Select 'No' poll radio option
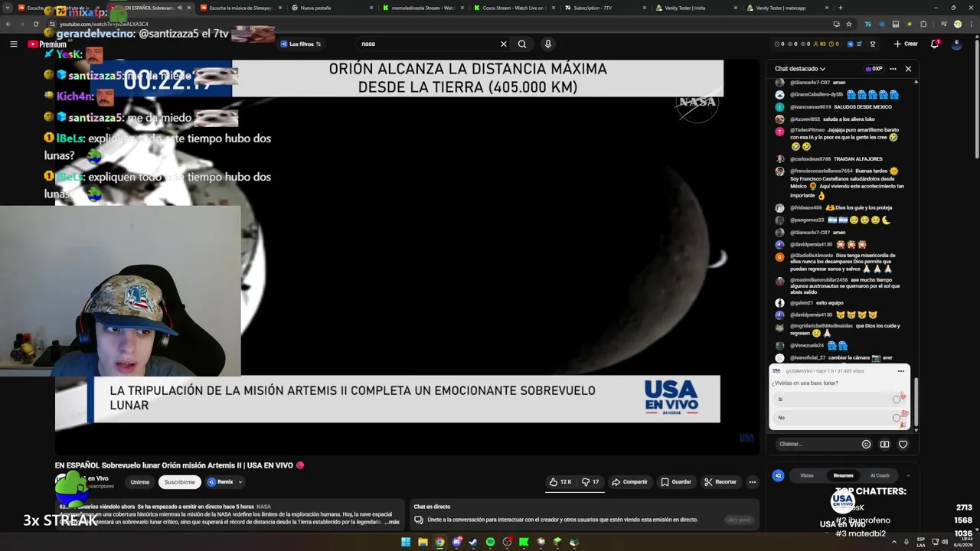This screenshot has height=551, width=980. point(896,417)
